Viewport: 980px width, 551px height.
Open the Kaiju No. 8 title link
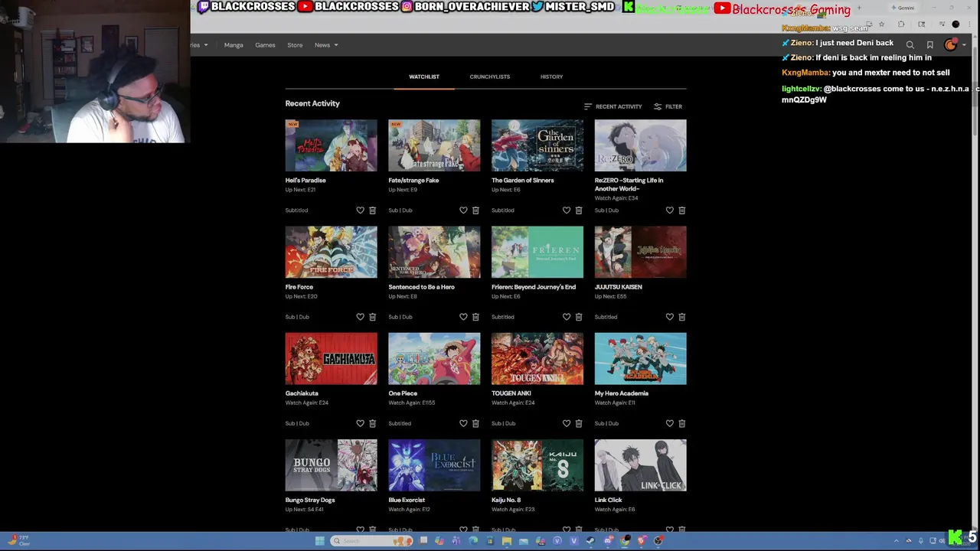[506, 500]
